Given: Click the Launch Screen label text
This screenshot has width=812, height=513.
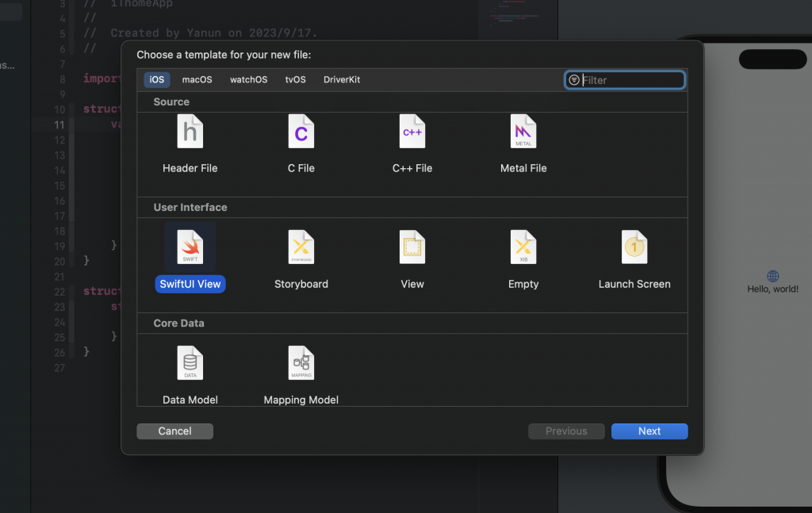Looking at the screenshot, I should click(634, 284).
